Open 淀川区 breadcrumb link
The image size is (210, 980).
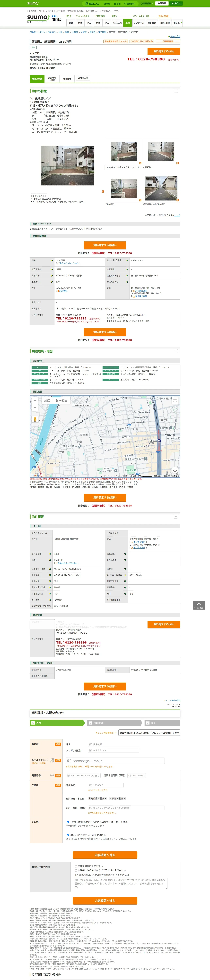click(92, 32)
